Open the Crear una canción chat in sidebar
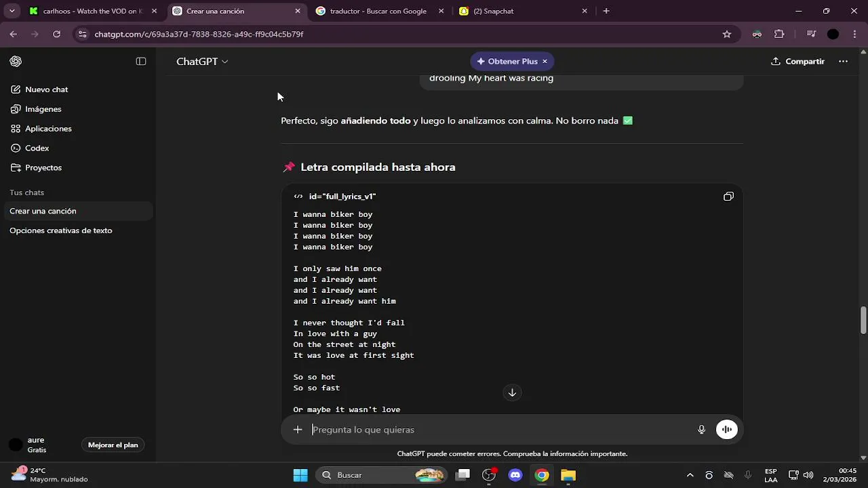868x488 pixels. [77, 211]
